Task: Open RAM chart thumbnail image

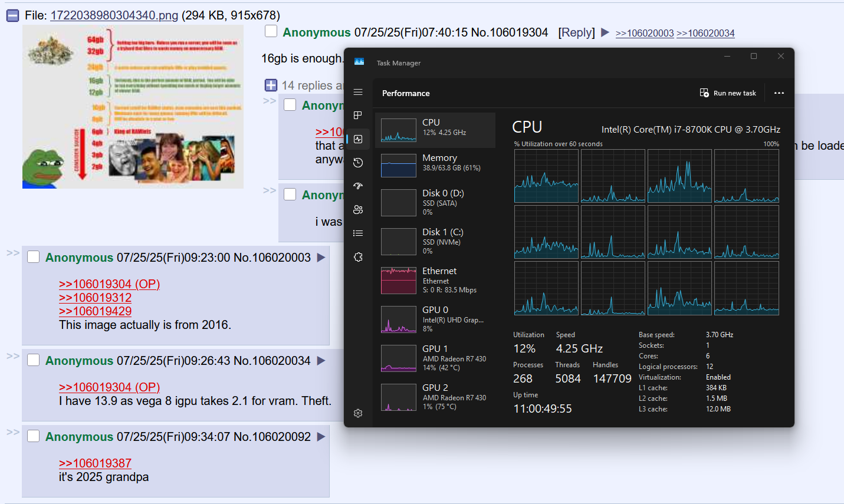Action: point(133,107)
